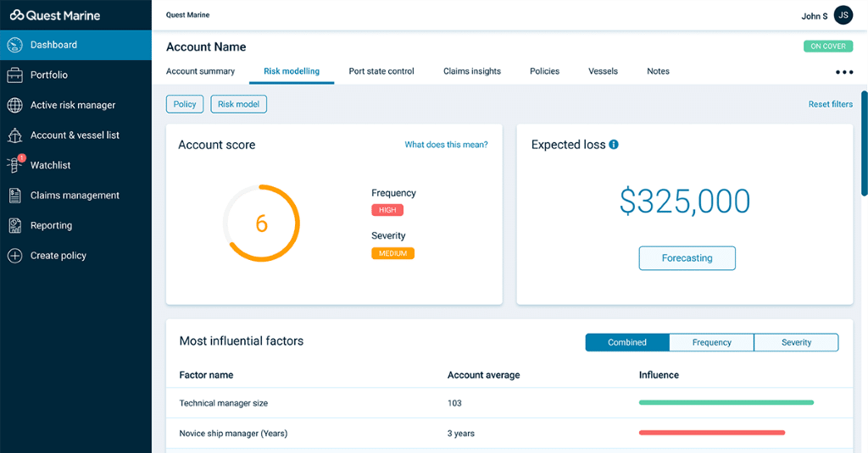868x453 pixels.
Task: Click the Create policy plus icon
Action: [x=14, y=256]
